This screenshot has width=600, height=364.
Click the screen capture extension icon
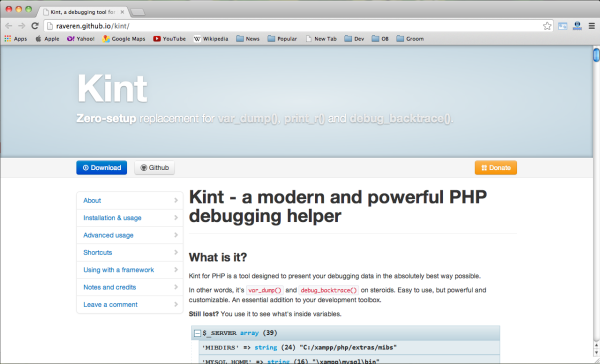[x=562, y=26]
